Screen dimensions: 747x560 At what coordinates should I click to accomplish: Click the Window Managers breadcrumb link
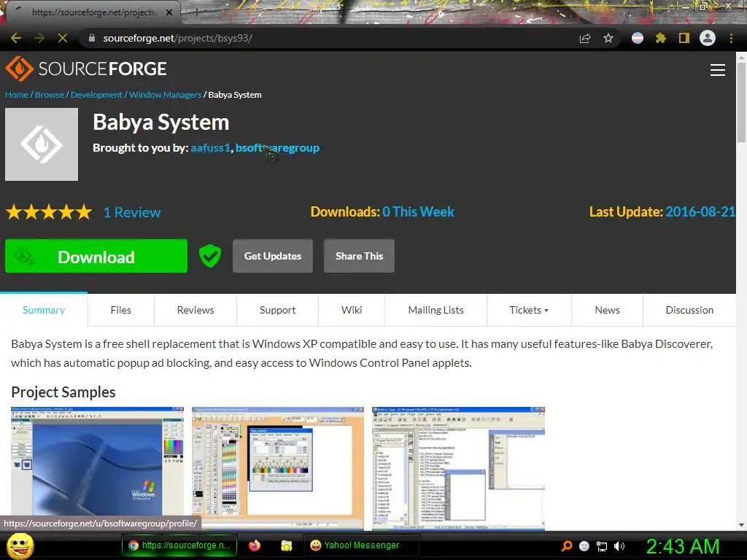[166, 95]
